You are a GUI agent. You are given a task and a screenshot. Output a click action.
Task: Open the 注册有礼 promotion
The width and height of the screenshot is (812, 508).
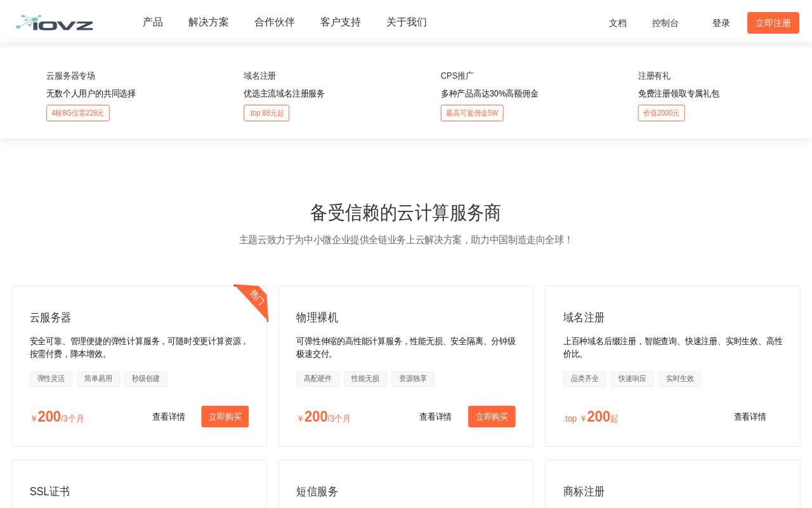(654, 76)
